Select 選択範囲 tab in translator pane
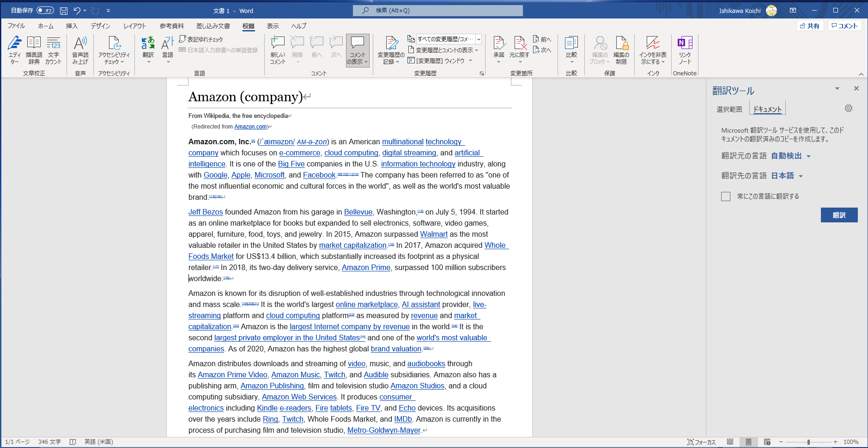Image resolution: width=868 pixels, height=448 pixels. click(729, 109)
